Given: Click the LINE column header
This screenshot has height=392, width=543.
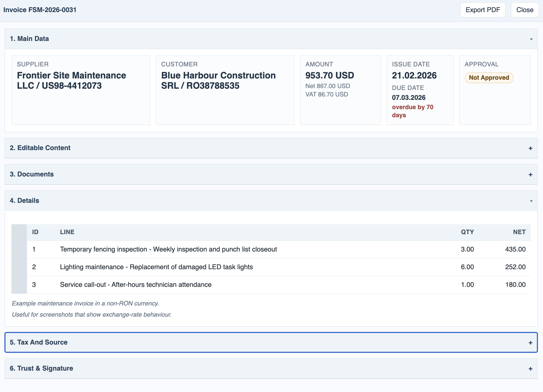Looking at the screenshot, I should pyautogui.click(x=67, y=232).
